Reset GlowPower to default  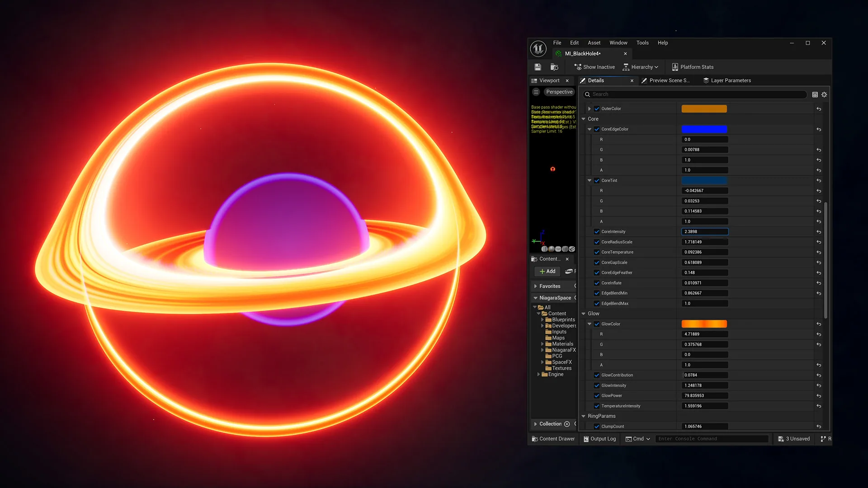pyautogui.click(x=819, y=396)
